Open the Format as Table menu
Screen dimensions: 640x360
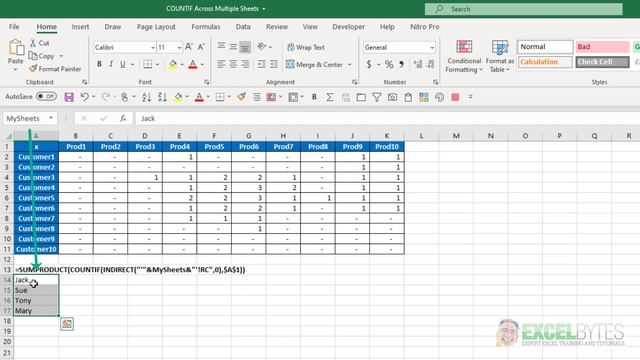tap(500, 57)
